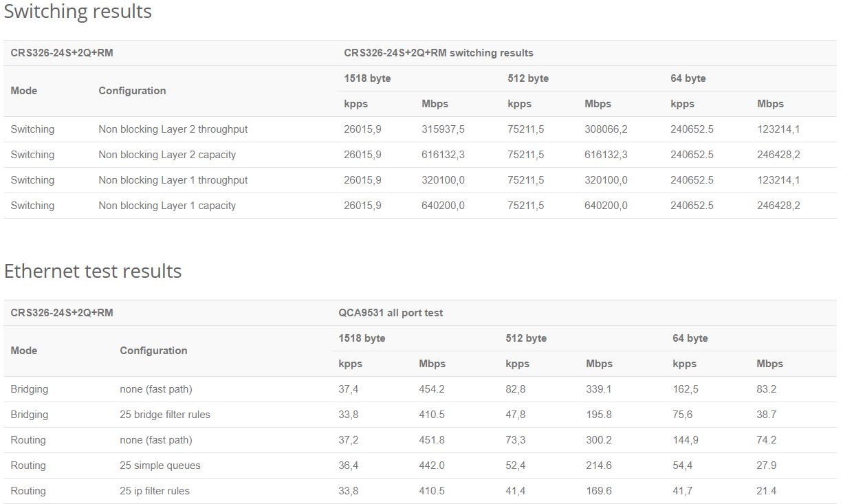843x504 pixels.
Task: Select the value 37,4
Action: point(349,389)
